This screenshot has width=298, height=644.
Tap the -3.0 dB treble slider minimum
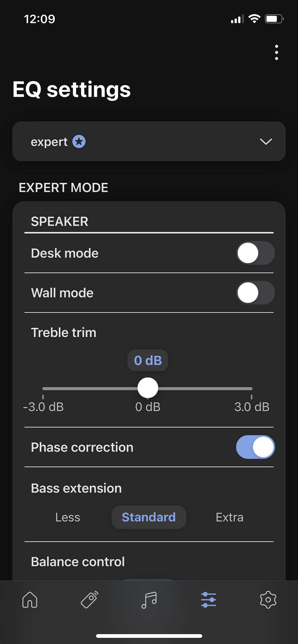click(44, 389)
